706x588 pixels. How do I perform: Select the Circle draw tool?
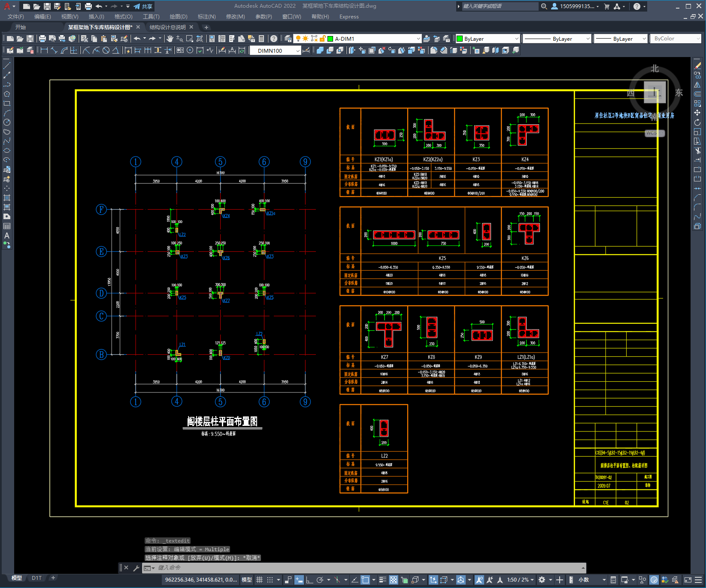[x=7, y=122]
